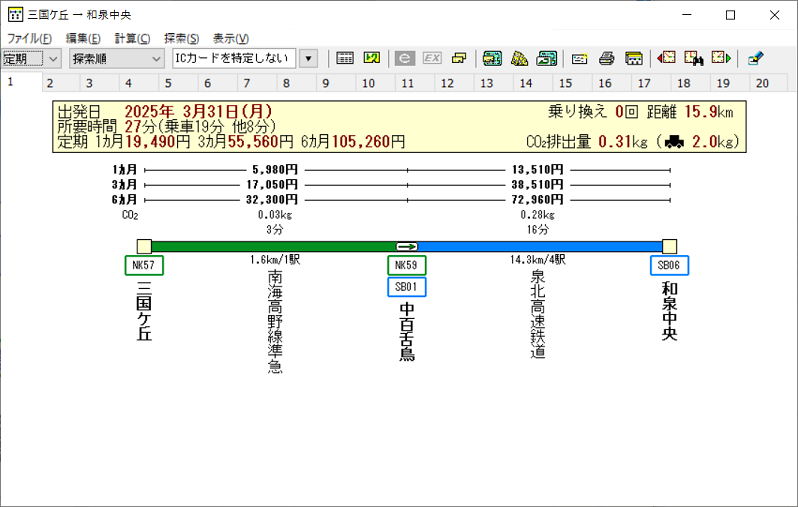This screenshot has height=507, width=798.
Task: Click the 13,510円 Semboku monthly fare
Action: tap(537, 170)
